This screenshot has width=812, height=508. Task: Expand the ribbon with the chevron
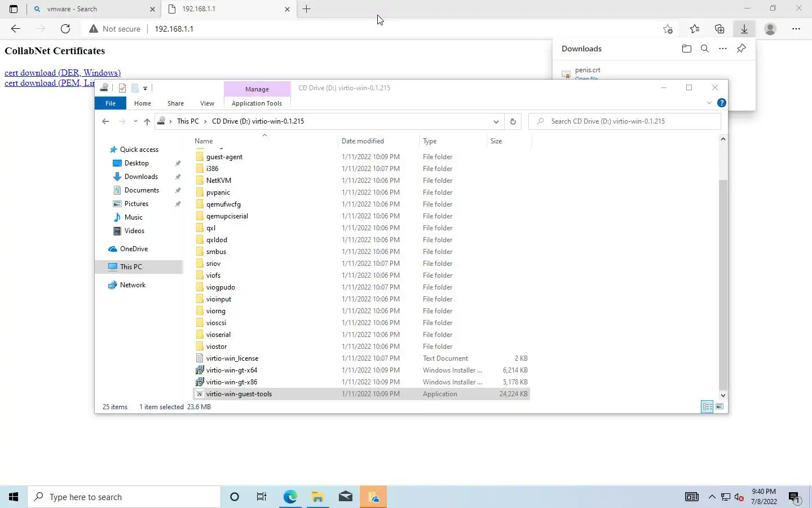[709, 103]
